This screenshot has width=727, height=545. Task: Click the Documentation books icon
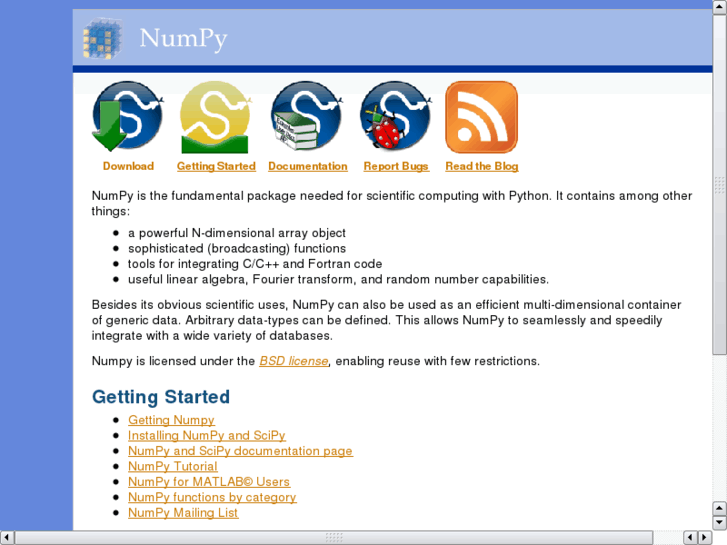(306, 116)
